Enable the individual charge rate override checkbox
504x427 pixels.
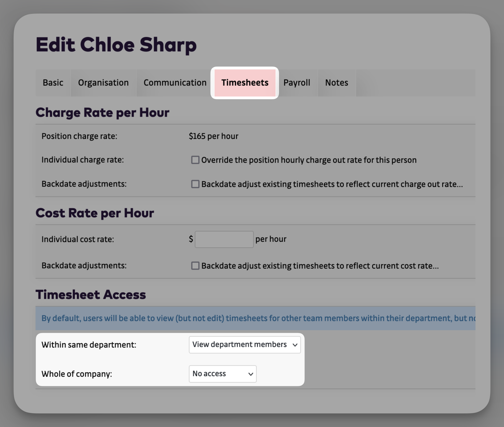195,160
